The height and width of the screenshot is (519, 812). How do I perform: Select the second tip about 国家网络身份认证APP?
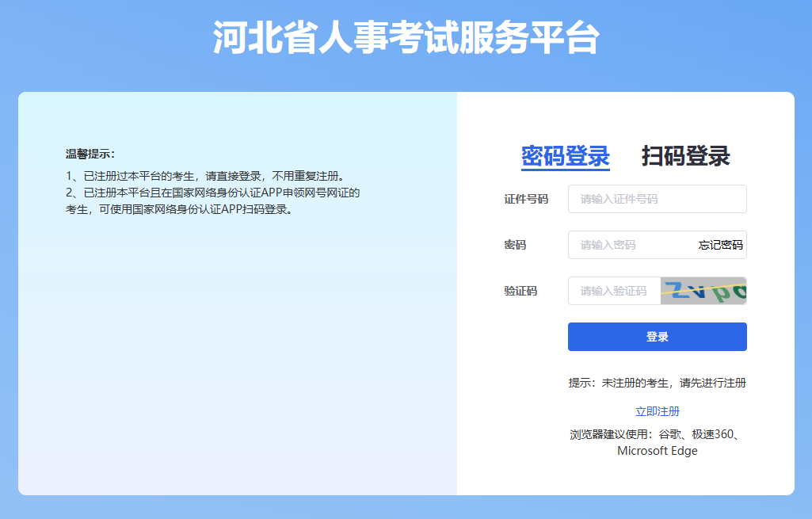(x=212, y=201)
